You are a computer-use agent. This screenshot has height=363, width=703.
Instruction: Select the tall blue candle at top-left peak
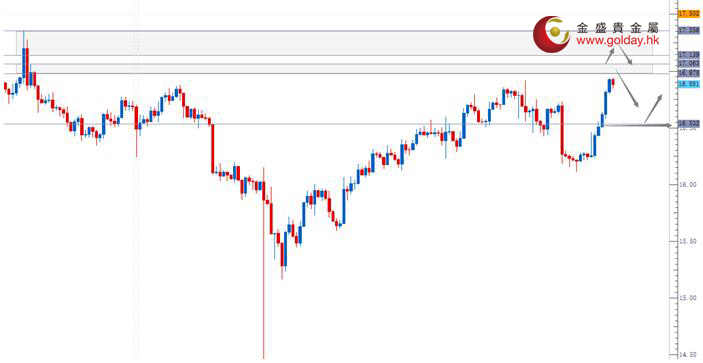pyautogui.click(x=24, y=59)
